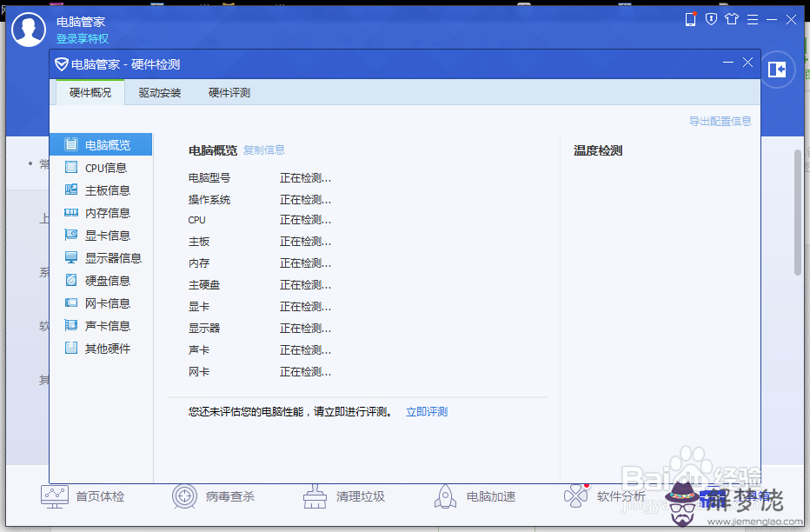Minimize the 硬件检测 dialog
The height and width of the screenshot is (532, 810).
tap(728, 63)
